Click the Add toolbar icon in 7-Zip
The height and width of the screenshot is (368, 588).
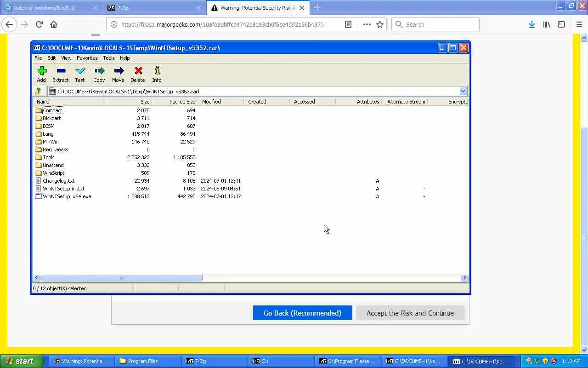[x=42, y=71]
